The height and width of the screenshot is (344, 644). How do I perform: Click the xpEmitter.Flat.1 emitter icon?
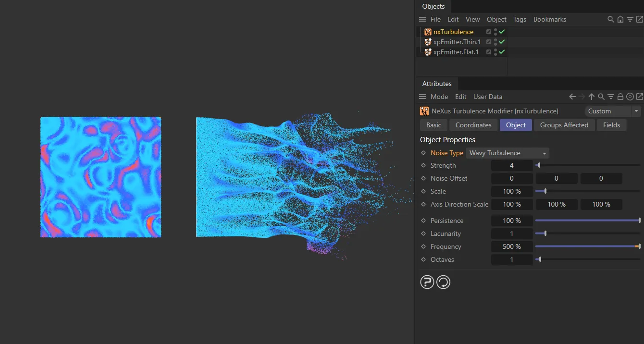[x=428, y=52]
